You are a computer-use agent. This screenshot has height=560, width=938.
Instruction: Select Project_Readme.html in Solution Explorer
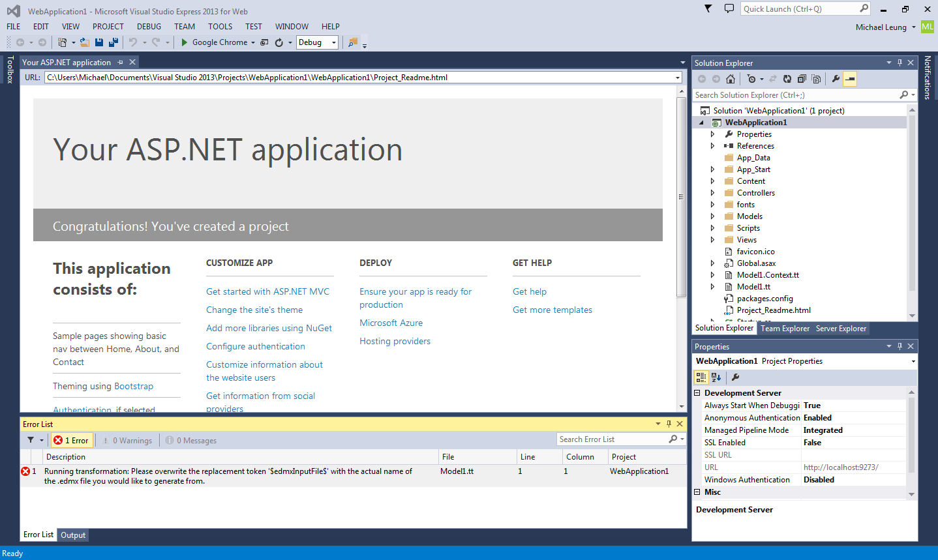pyautogui.click(x=774, y=310)
